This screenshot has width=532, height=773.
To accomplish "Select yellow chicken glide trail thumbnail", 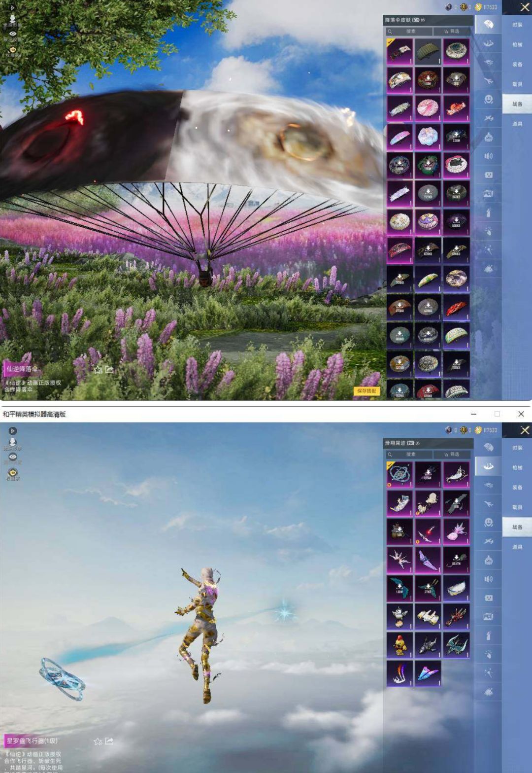I will pos(399,644).
